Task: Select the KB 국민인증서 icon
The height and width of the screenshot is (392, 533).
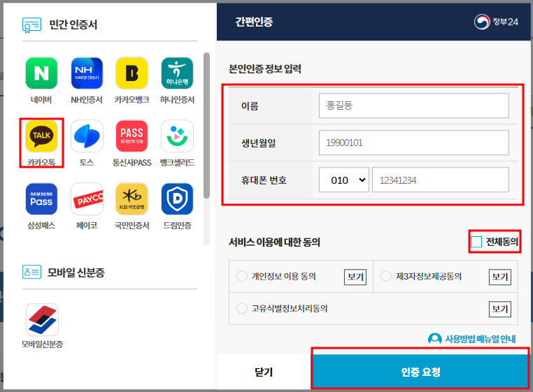Action: tap(132, 199)
